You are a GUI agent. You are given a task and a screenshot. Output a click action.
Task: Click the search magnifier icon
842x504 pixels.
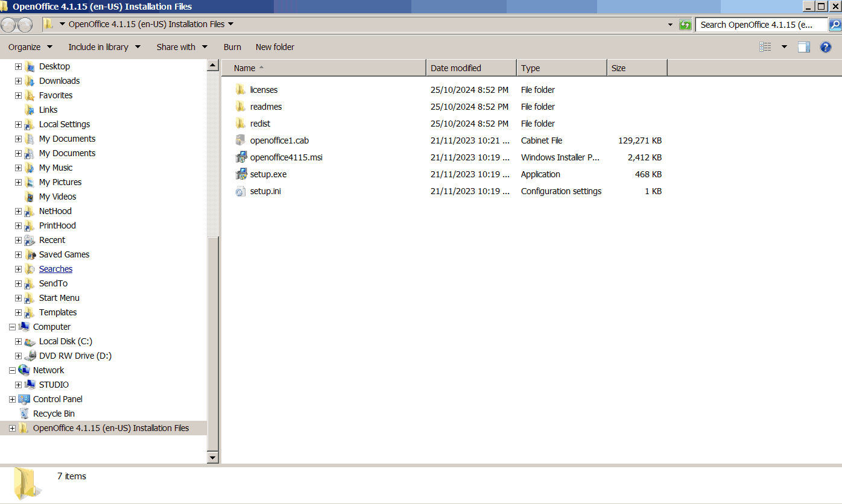pos(835,25)
